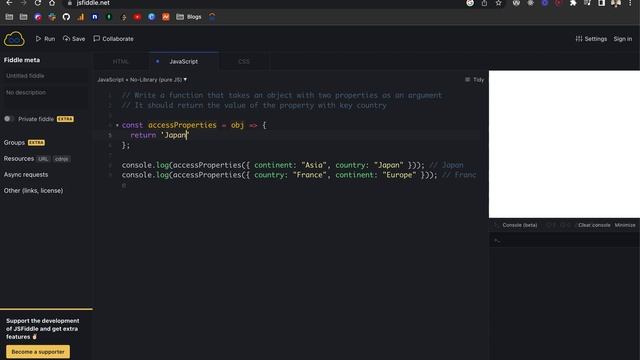Open the browser three-dot menu
This screenshot has height=360, width=640.
point(630,3)
